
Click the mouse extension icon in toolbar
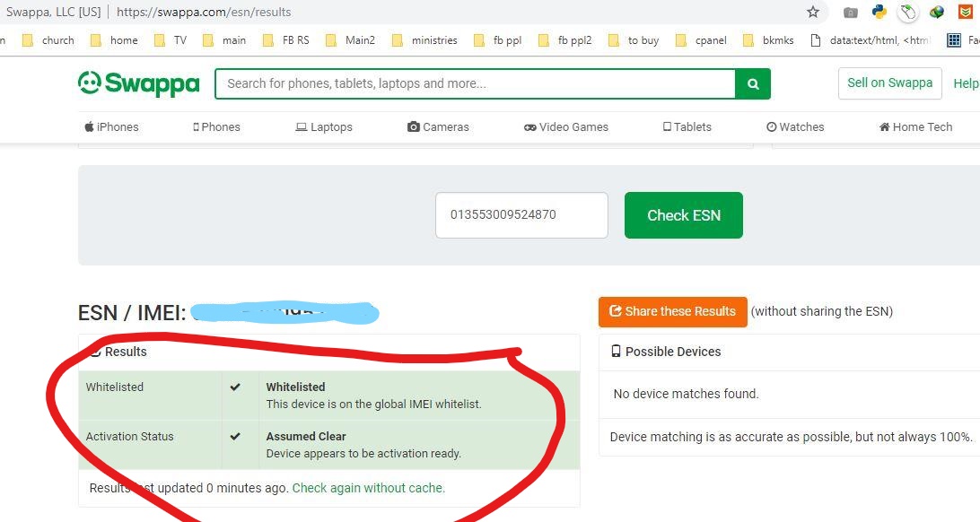click(x=908, y=13)
